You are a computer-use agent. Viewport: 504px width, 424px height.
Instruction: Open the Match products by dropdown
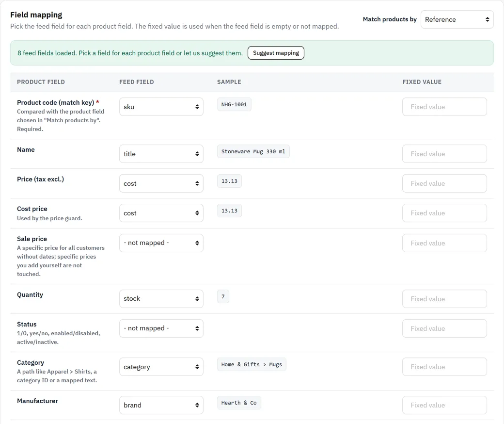457,19
